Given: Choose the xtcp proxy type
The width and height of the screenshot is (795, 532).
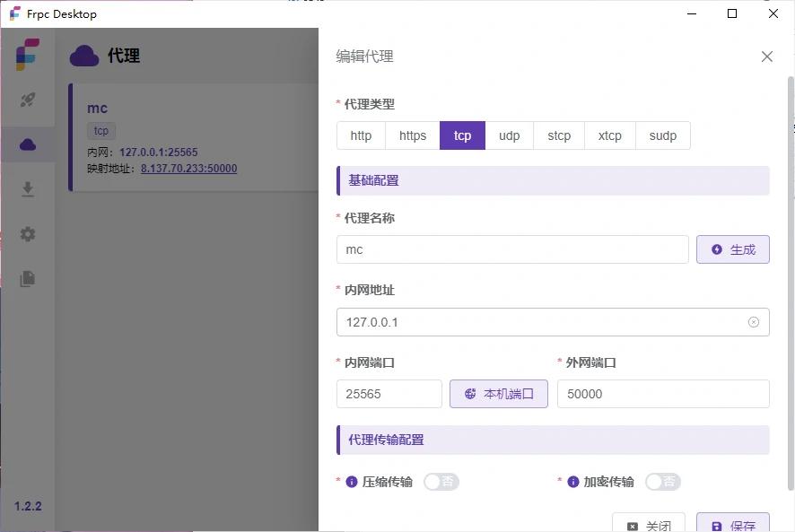Looking at the screenshot, I should coord(609,135).
